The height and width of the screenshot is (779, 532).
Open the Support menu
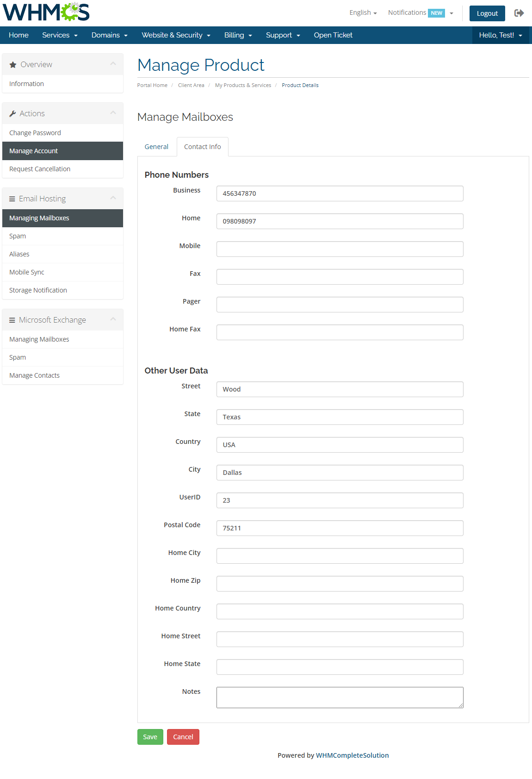coord(283,35)
